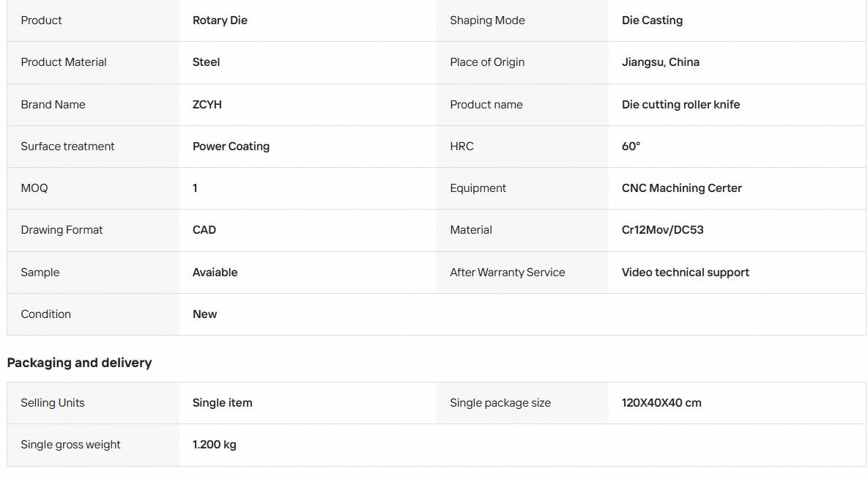Click the Avaiable sample value
Screen dimensions: 868x477
tap(215, 273)
